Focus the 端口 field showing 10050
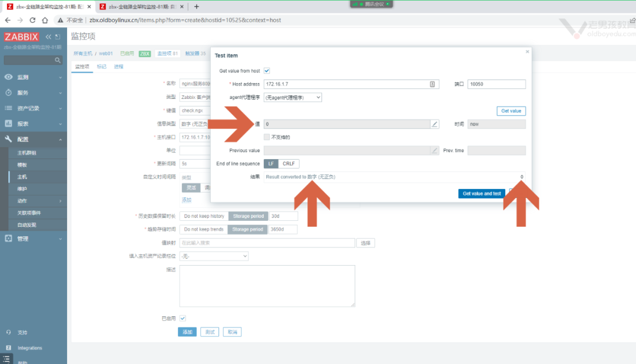Screen dimensions: 636x364 pyautogui.click(x=496, y=84)
